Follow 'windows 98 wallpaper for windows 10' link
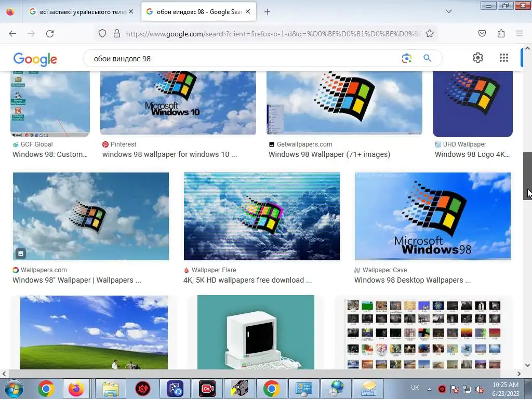The width and height of the screenshot is (532, 399). pos(170,154)
